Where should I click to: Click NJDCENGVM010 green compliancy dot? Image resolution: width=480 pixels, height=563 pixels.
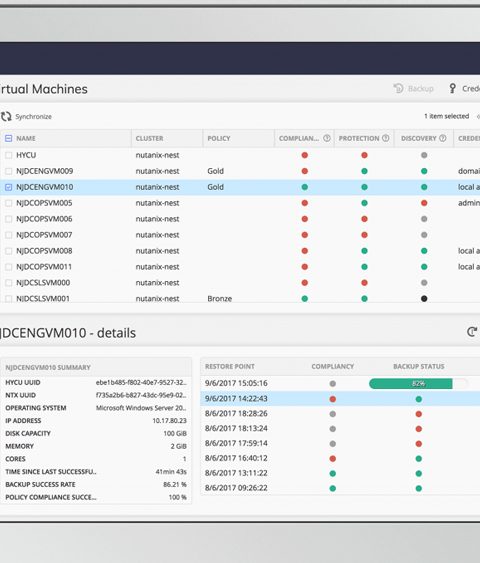pos(305,187)
